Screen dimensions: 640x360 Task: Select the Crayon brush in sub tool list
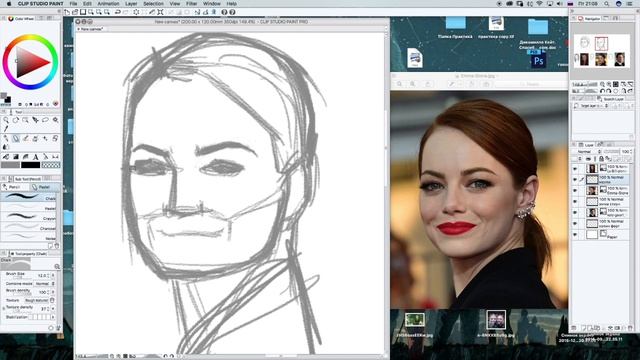29,217
